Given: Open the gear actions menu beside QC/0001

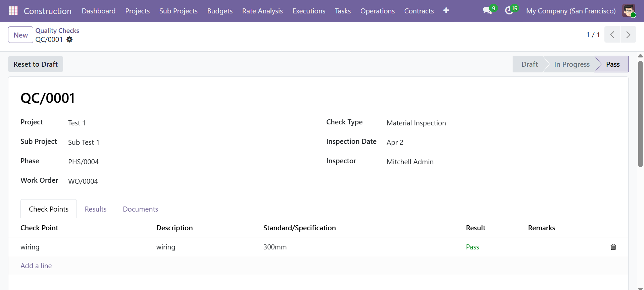Looking at the screenshot, I should click(x=69, y=40).
